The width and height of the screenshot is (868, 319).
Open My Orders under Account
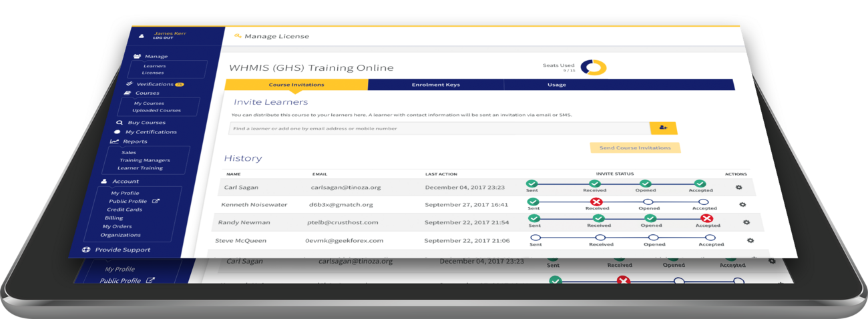pyautogui.click(x=117, y=227)
